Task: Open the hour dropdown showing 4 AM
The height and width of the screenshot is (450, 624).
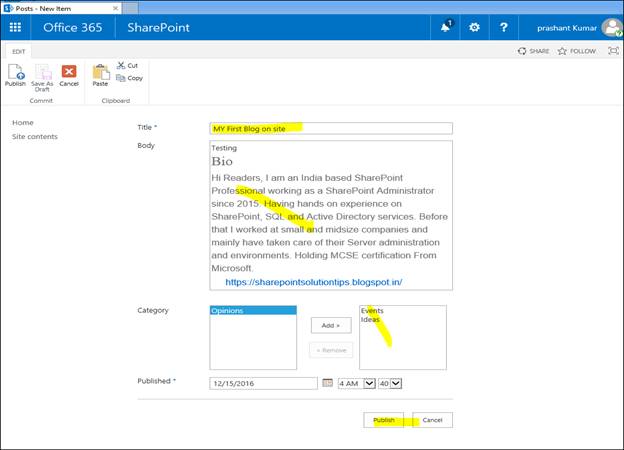Action: pos(357,383)
